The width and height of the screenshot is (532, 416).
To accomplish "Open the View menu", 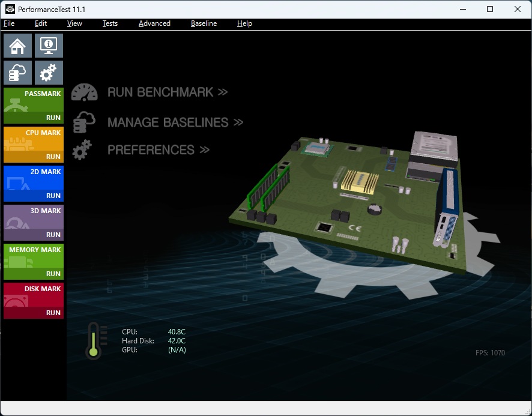I will pos(74,23).
